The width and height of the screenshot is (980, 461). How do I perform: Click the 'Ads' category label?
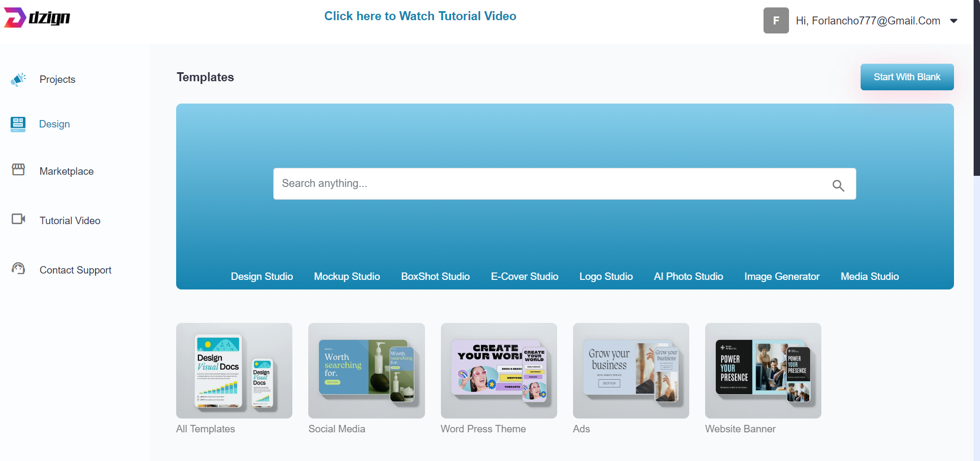point(582,429)
